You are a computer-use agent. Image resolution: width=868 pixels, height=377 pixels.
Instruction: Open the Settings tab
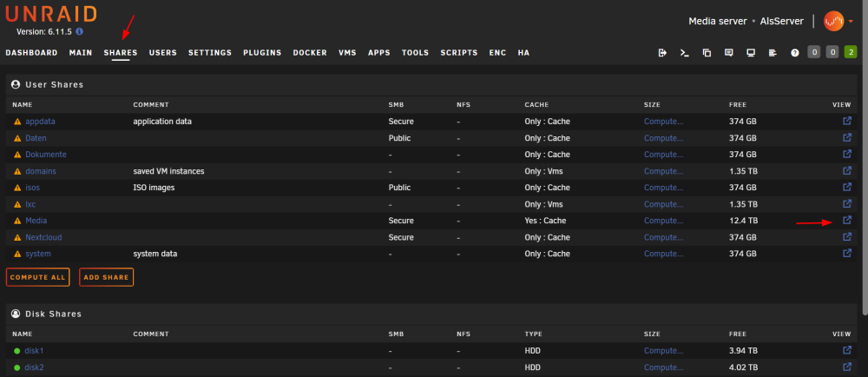point(210,53)
